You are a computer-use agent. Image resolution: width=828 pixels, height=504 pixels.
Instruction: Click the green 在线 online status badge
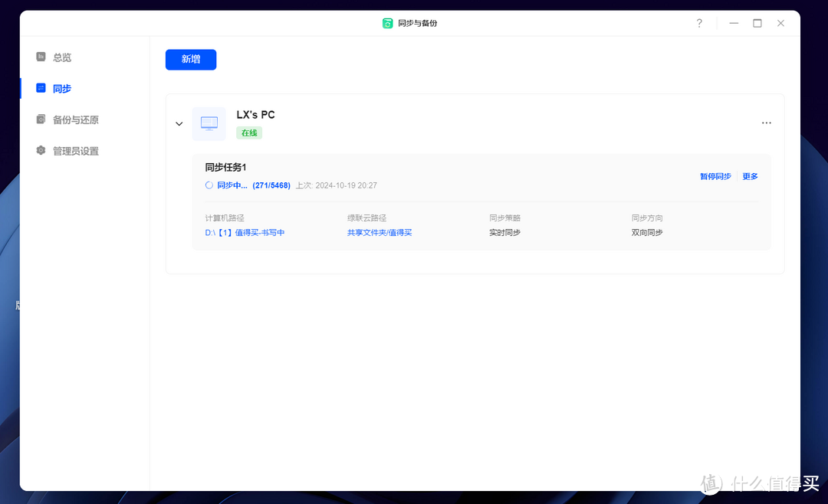248,133
